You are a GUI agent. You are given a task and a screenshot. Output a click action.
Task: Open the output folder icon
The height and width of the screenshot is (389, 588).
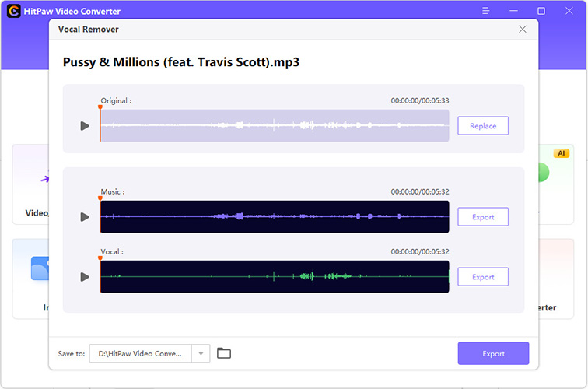(x=224, y=353)
